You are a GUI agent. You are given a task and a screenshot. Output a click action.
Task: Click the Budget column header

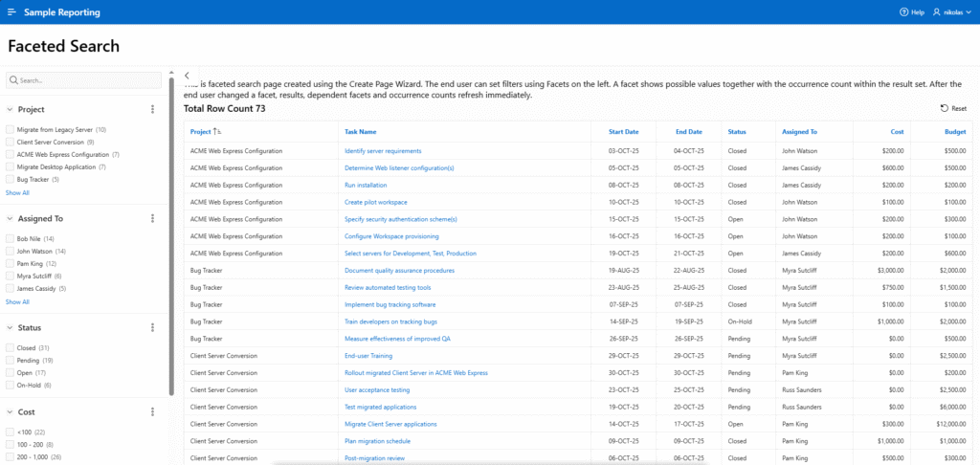point(953,131)
